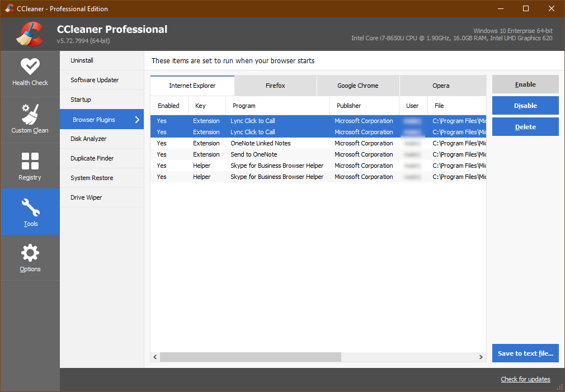565x392 pixels.
Task: Open Health Check heart icon
Action: 30,67
